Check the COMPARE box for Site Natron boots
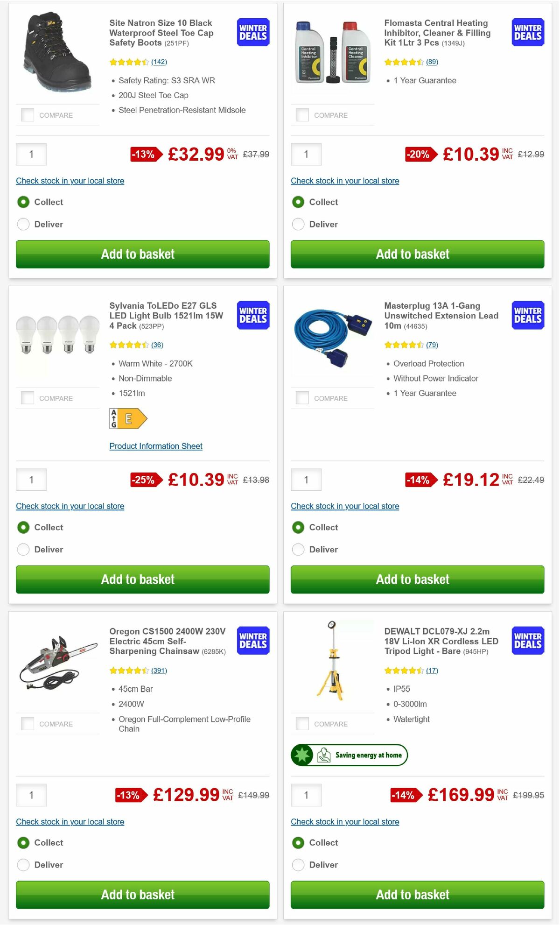This screenshot has height=925, width=560. coord(28,113)
